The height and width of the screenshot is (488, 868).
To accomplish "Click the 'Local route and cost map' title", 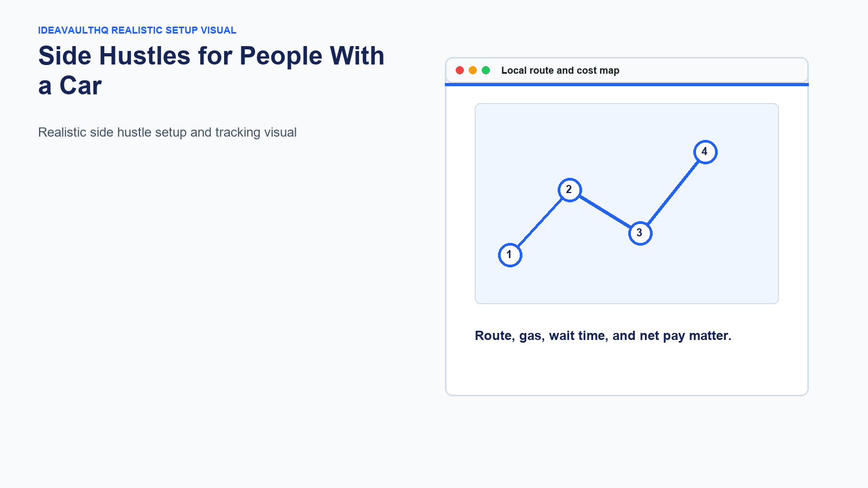I will point(560,70).
